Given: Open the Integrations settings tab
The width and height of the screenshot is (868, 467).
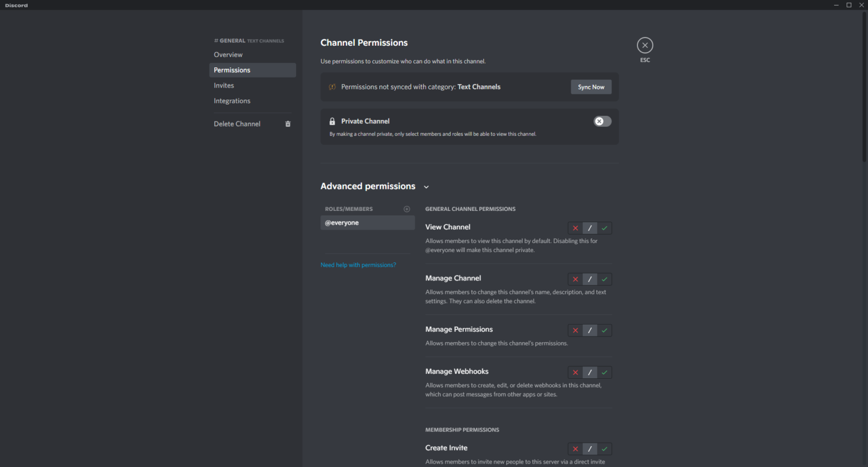Looking at the screenshot, I should point(232,101).
